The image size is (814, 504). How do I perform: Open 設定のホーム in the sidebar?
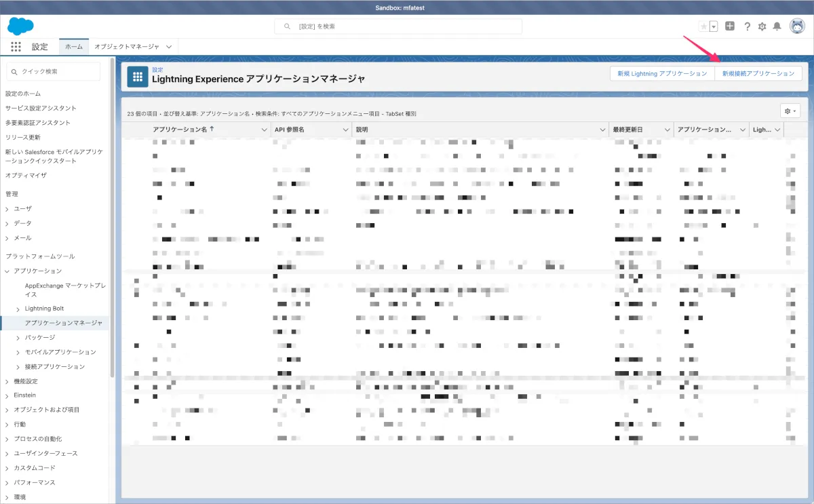pos(23,94)
